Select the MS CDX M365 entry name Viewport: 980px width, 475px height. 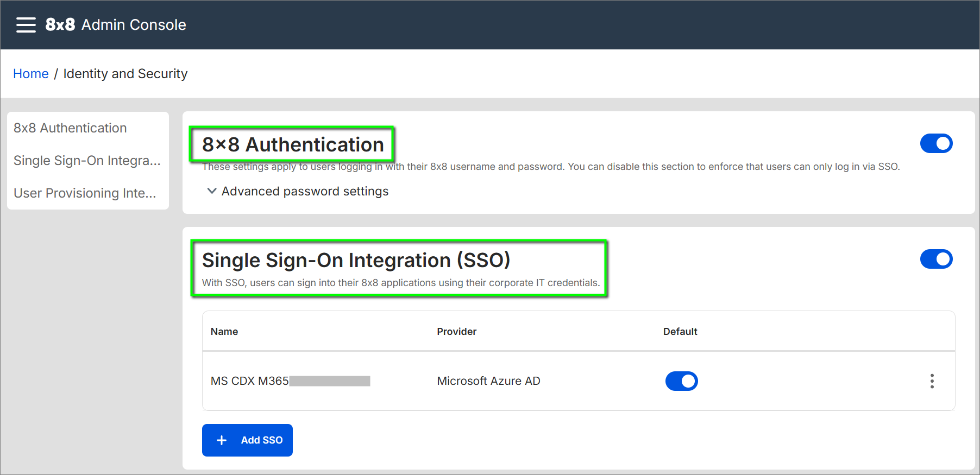pos(250,381)
